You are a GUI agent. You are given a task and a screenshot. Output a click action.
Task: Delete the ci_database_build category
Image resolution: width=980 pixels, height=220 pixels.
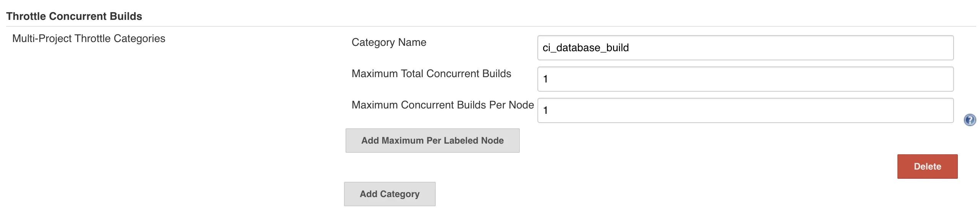click(927, 167)
